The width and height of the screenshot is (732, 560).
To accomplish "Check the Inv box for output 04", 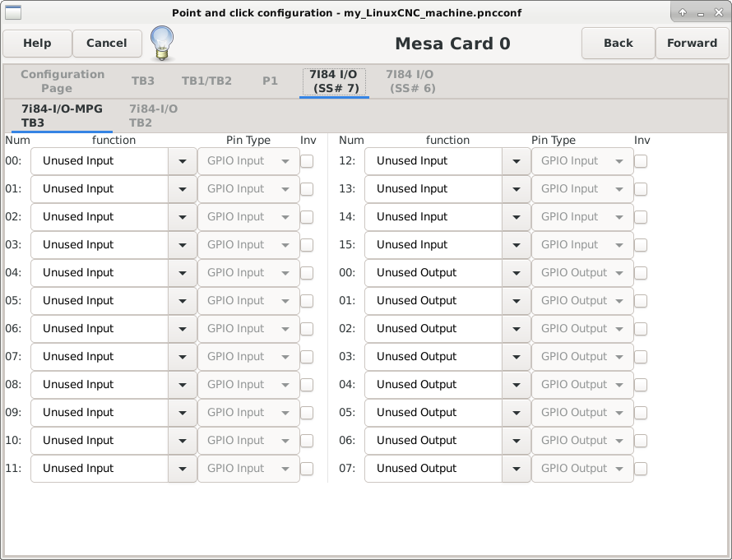I will click(641, 385).
